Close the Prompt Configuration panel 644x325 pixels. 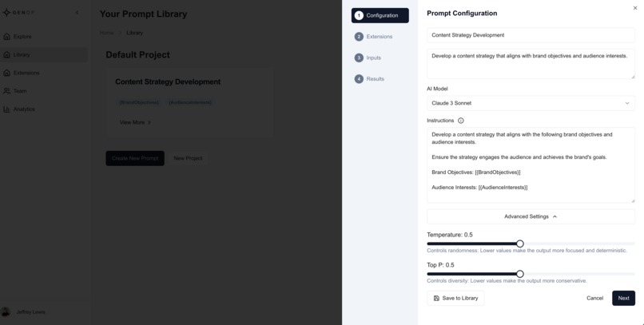tap(635, 8)
